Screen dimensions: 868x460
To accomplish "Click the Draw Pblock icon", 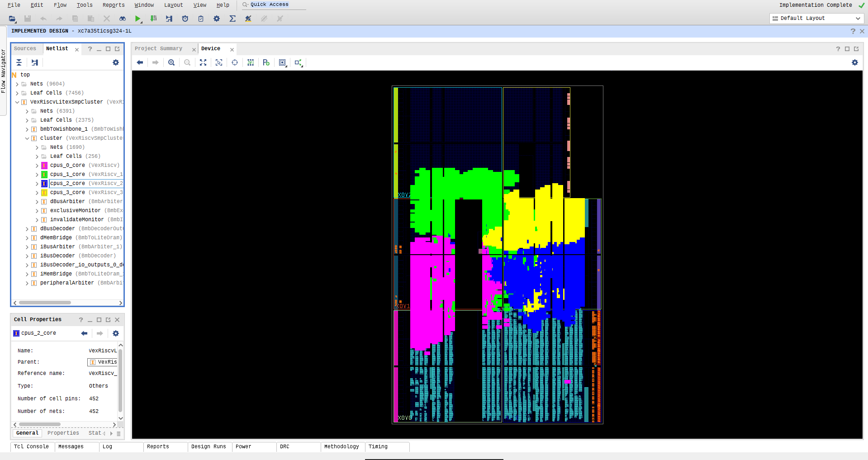I will [266, 62].
